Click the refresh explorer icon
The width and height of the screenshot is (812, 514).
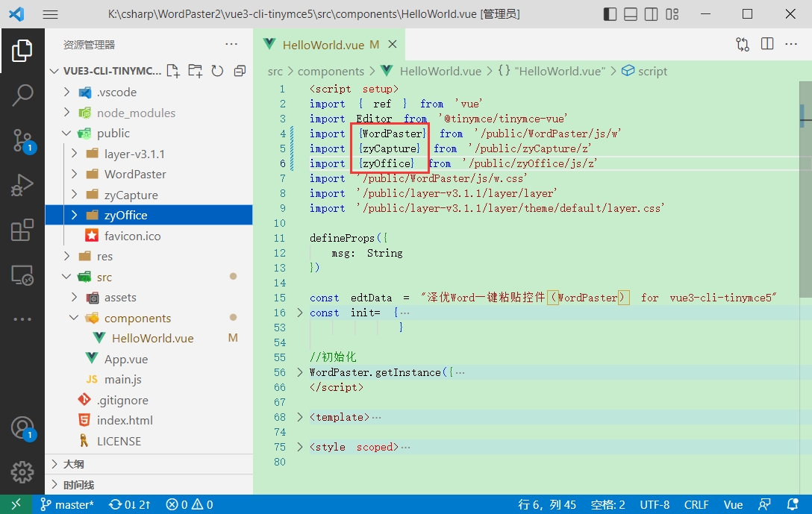(x=217, y=71)
